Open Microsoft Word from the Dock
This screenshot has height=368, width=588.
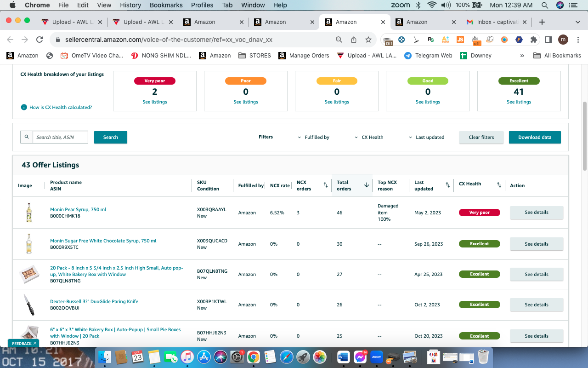pyautogui.click(x=344, y=356)
